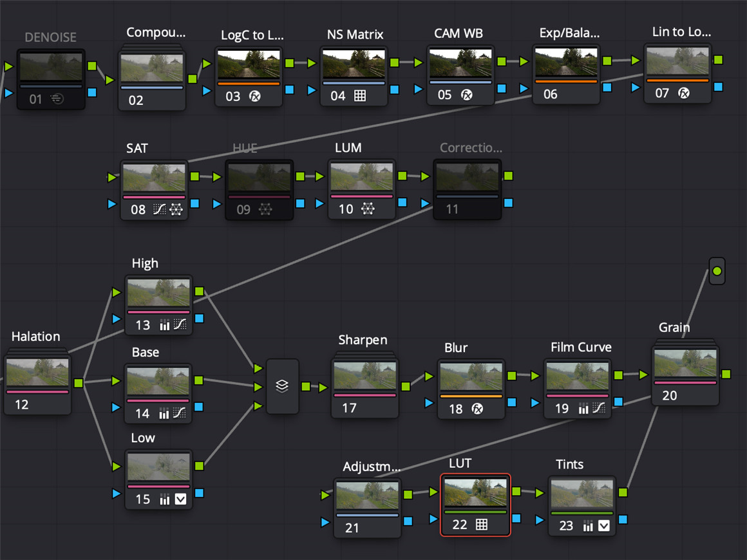Click the fx badge on node 03
Screen dimensions: 747x560
click(255, 96)
